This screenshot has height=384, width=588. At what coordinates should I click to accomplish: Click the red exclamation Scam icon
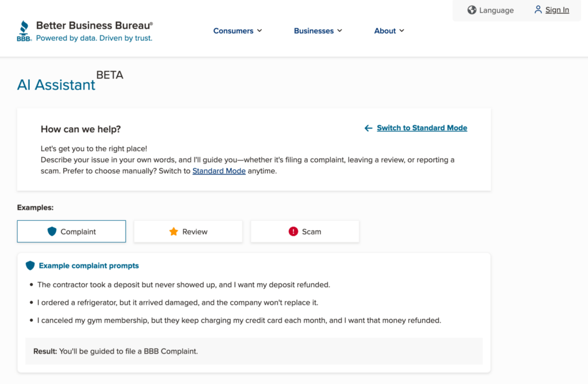293,232
